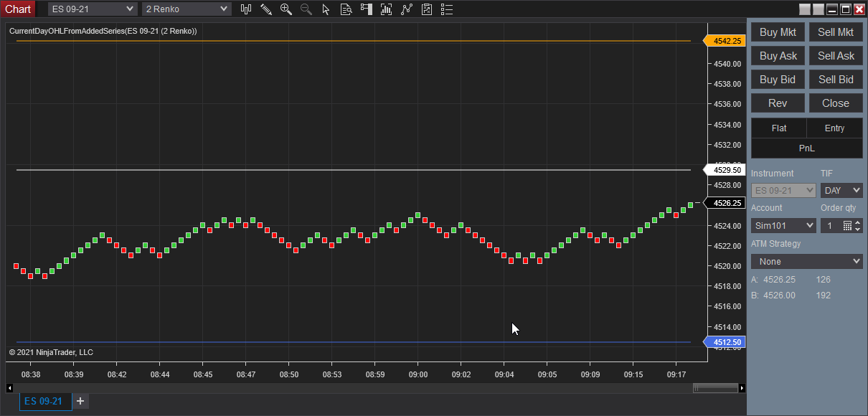Click the ATM Strategy label
This screenshot has width=868, height=416.
(x=775, y=244)
